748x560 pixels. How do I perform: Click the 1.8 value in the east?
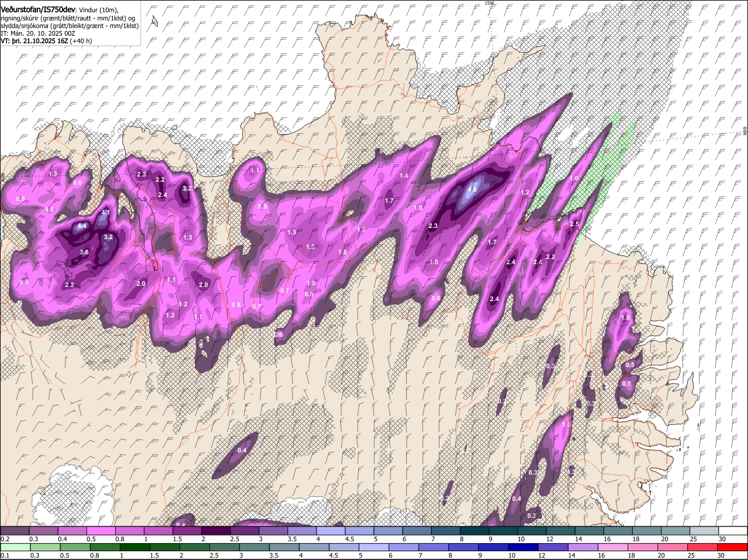click(626, 317)
